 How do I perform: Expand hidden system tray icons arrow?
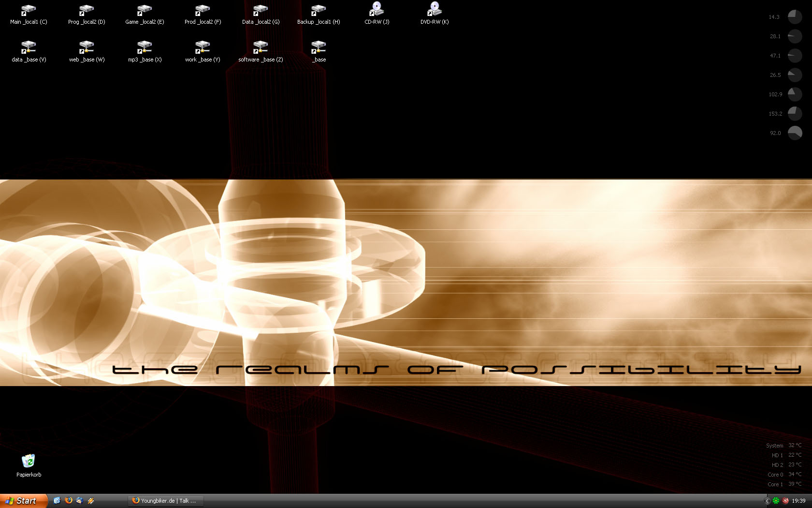point(767,501)
